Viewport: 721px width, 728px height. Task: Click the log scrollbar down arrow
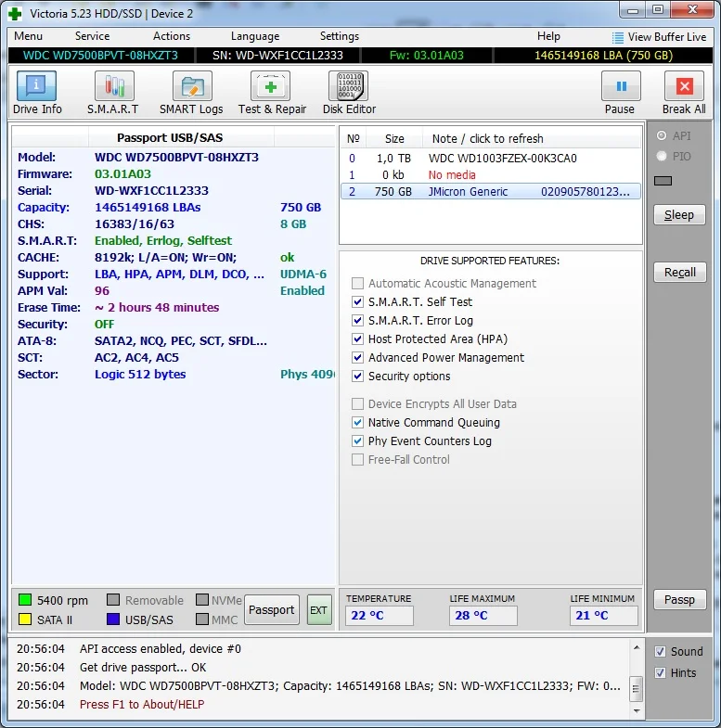pyautogui.click(x=637, y=711)
